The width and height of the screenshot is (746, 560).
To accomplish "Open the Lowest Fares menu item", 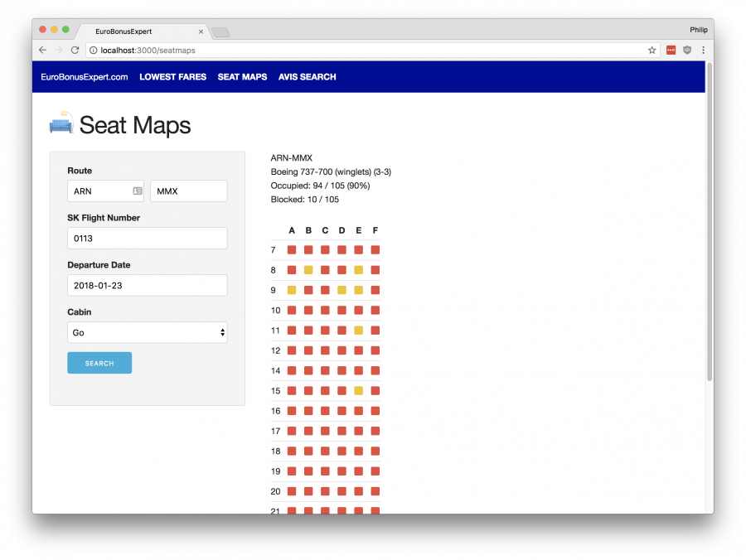I will (x=172, y=77).
